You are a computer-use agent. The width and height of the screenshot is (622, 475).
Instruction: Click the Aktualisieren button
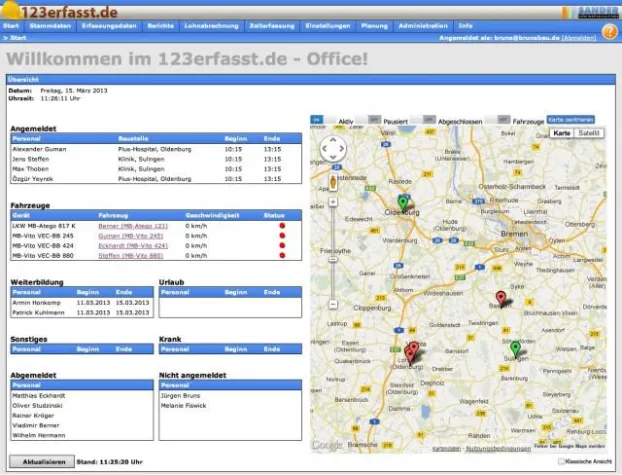tap(42, 462)
